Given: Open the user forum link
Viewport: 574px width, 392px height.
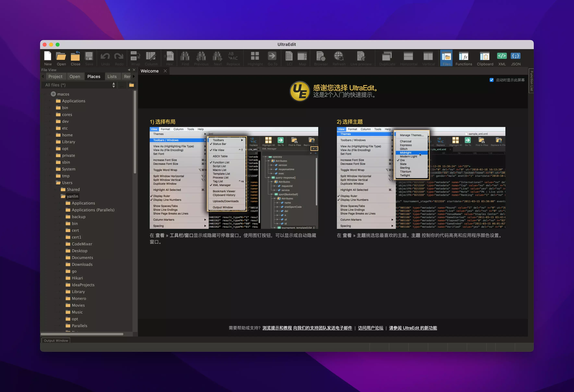Looking at the screenshot, I should (x=370, y=328).
